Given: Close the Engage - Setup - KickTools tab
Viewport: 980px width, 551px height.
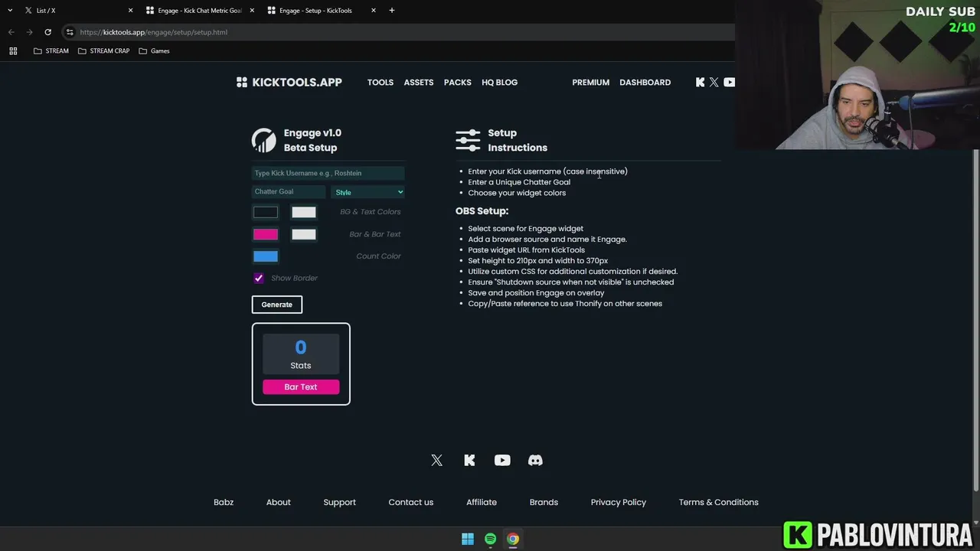Looking at the screenshot, I should 374,11.
